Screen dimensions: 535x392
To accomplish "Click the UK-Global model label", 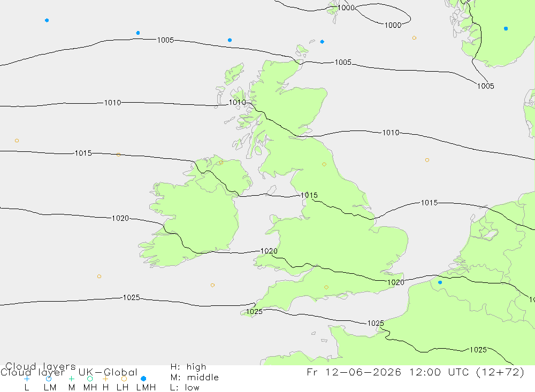I will 108,372.
